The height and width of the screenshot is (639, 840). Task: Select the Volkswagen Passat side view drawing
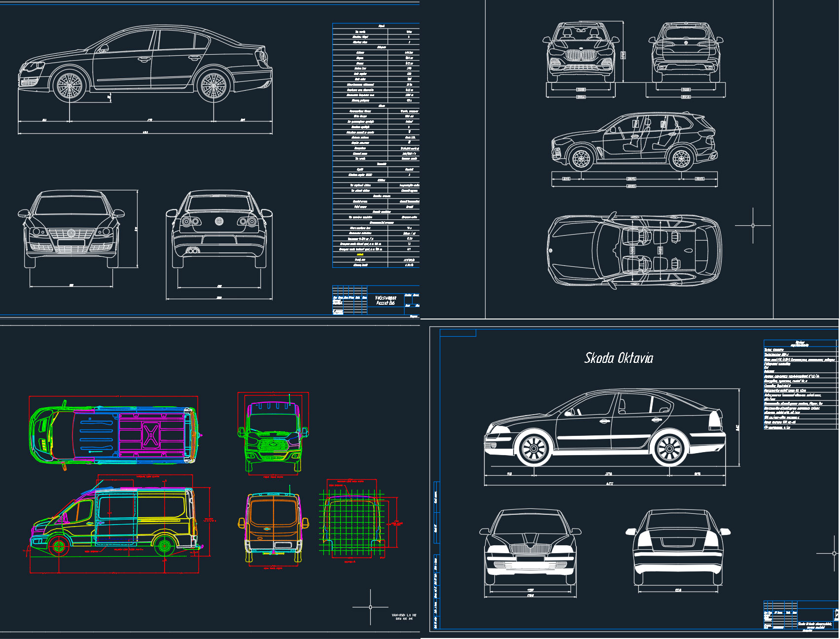(x=145, y=64)
